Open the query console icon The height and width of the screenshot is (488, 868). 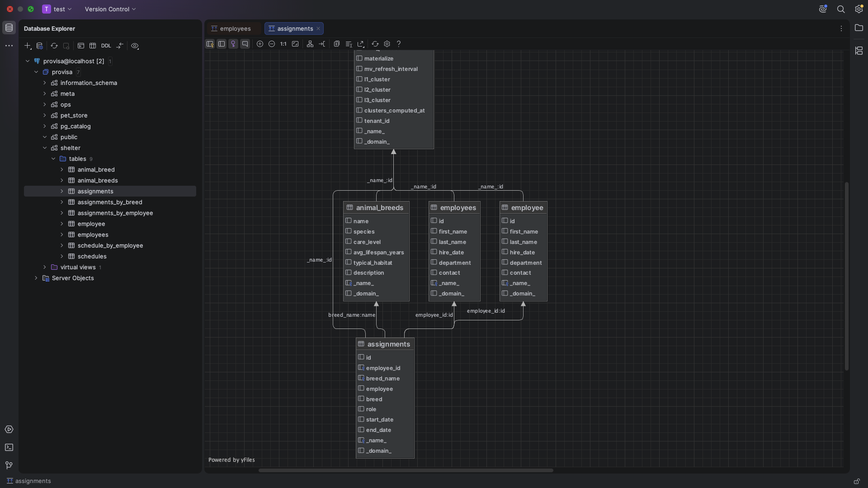81,46
